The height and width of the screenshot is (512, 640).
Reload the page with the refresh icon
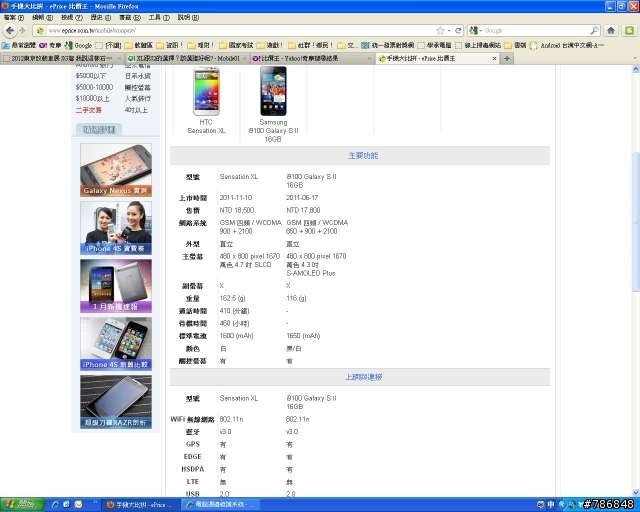coord(458,31)
